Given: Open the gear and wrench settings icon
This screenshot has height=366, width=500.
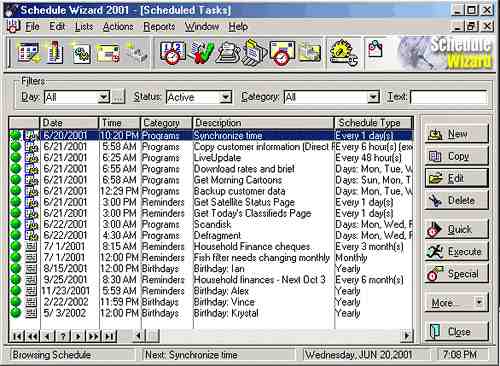Looking at the screenshot, I should click(x=343, y=53).
